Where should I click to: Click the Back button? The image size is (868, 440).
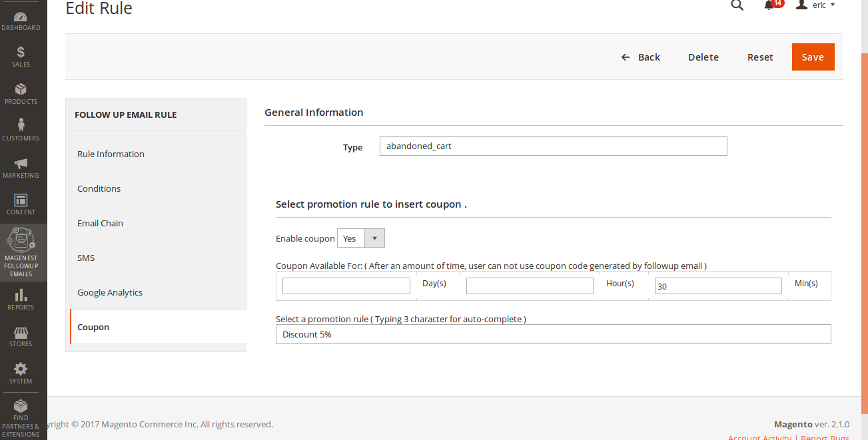coord(641,57)
